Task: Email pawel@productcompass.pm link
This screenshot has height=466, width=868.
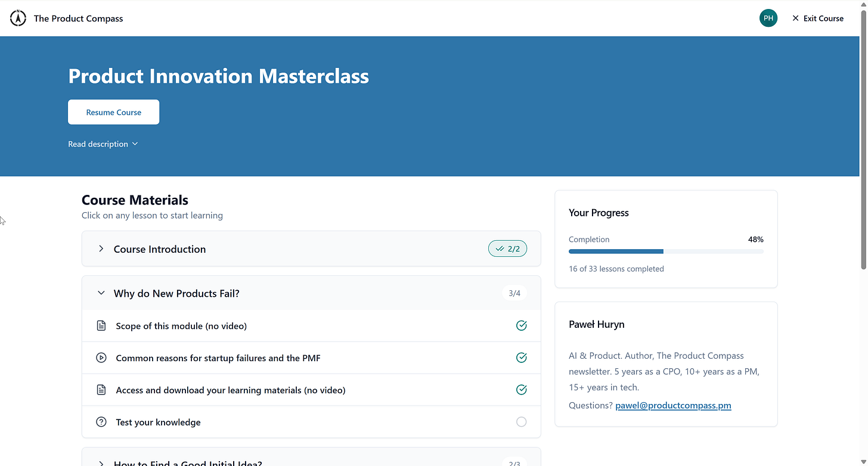Action: 673,405
